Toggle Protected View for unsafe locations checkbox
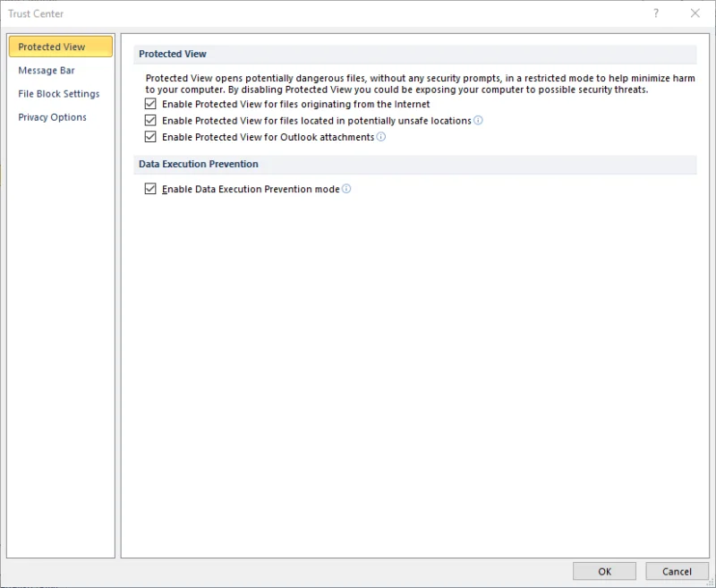716x588 pixels. 150,121
